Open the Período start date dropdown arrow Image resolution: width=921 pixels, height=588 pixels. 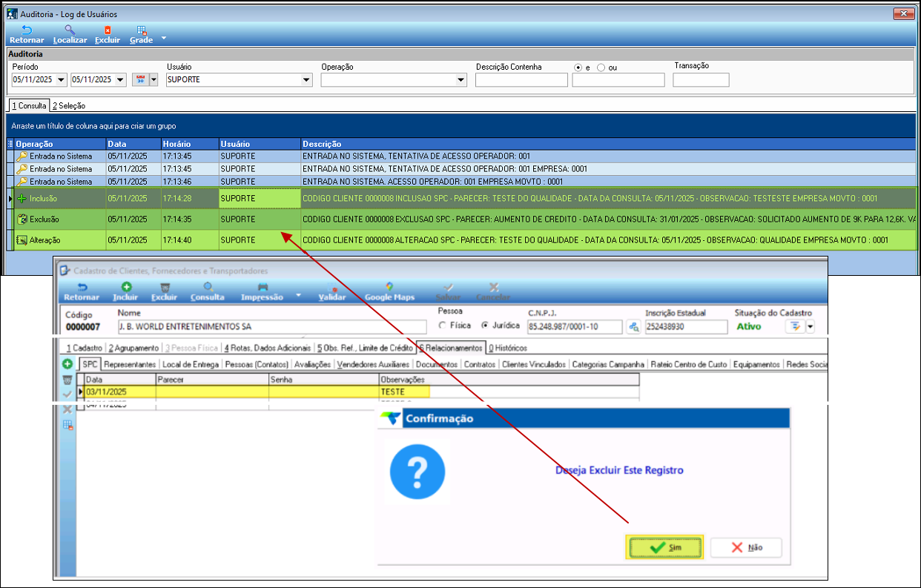point(61,80)
